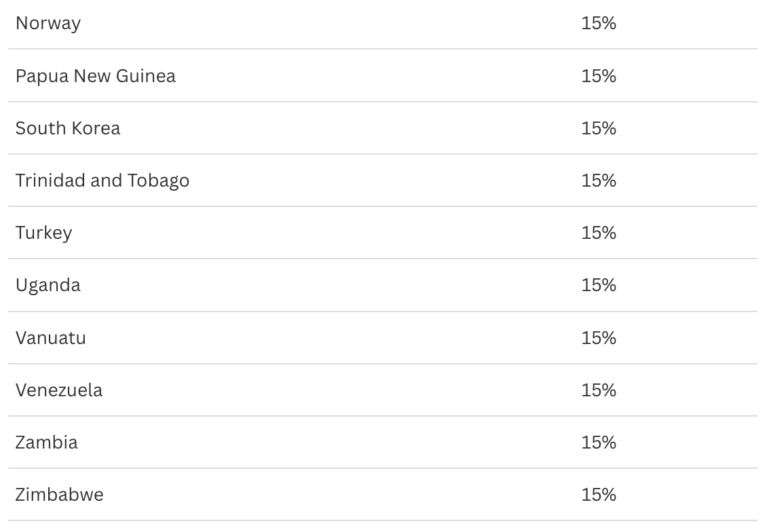Viewport: 771px width, 532px height.
Task: Click the Vanuatu country name
Action: tap(51, 337)
